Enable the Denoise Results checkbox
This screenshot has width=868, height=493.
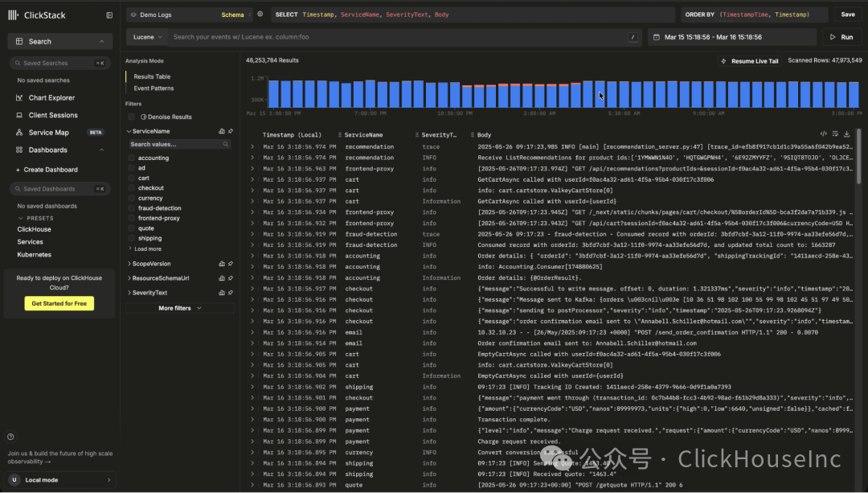[131, 117]
